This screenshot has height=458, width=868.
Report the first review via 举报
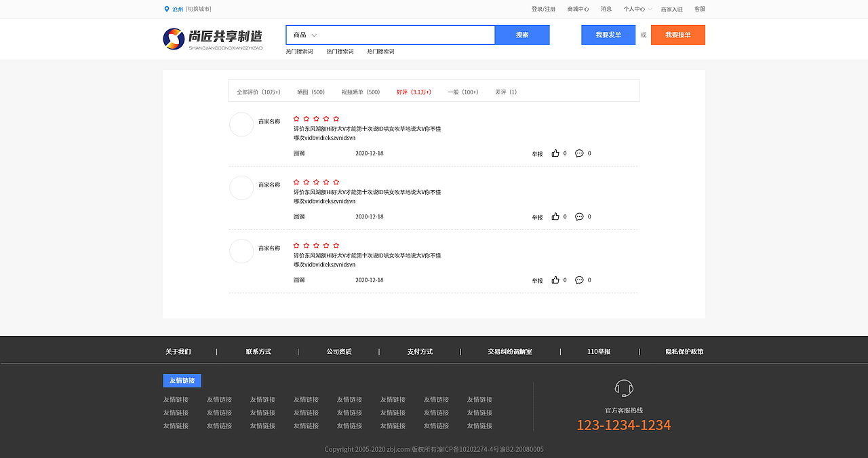coord(537,154)
